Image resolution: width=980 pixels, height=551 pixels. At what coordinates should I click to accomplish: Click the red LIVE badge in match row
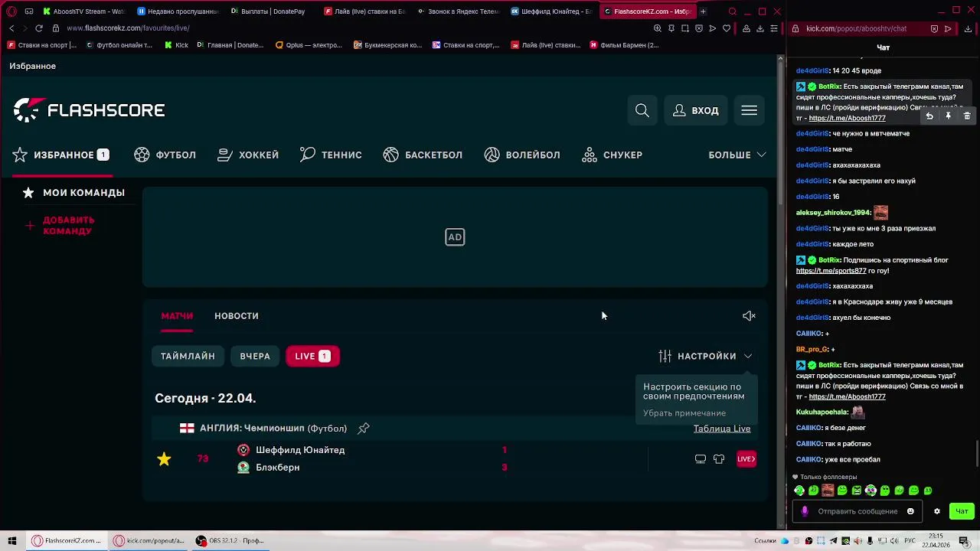coord(746,459)
